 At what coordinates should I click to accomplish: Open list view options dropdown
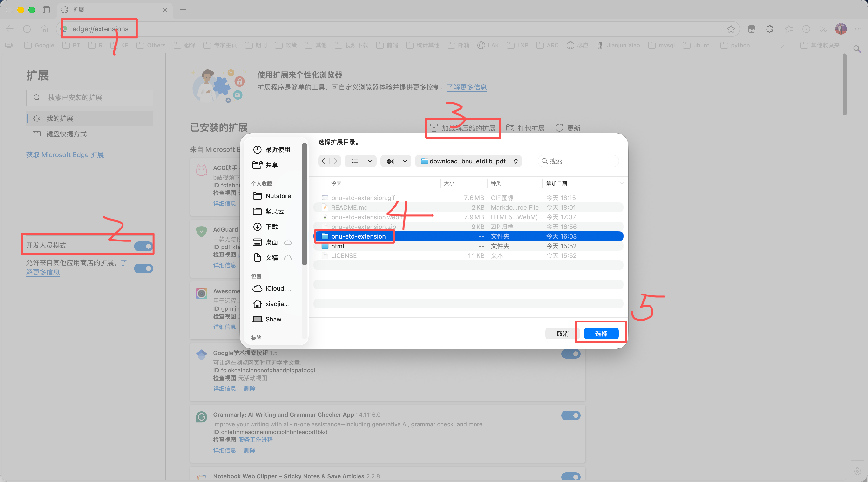361,161
